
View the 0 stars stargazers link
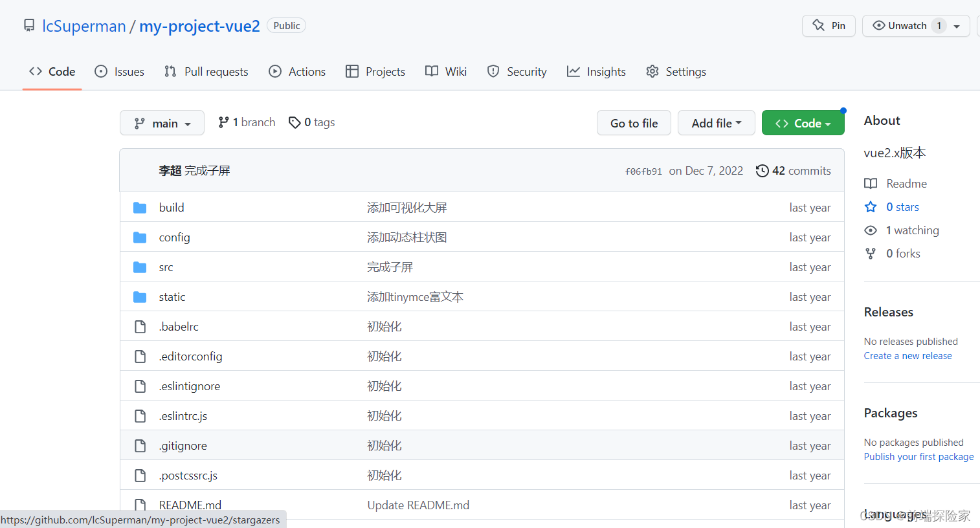click(x=902, y=207)
